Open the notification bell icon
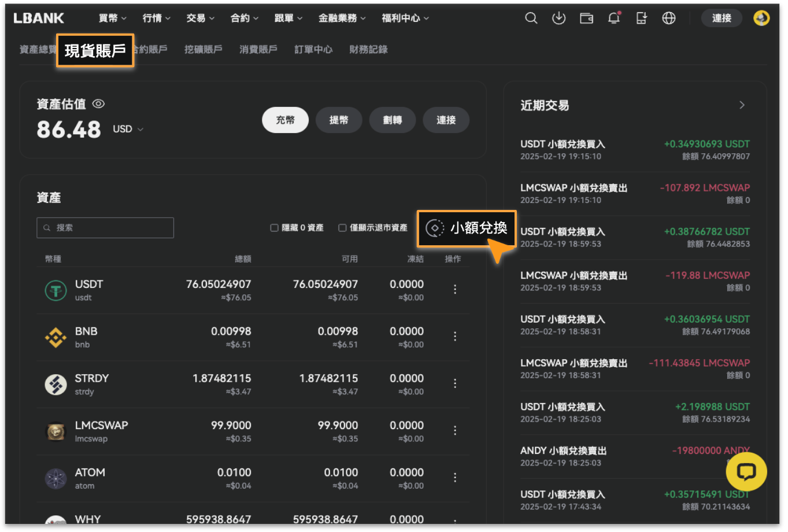 click(x=614, y=18)
